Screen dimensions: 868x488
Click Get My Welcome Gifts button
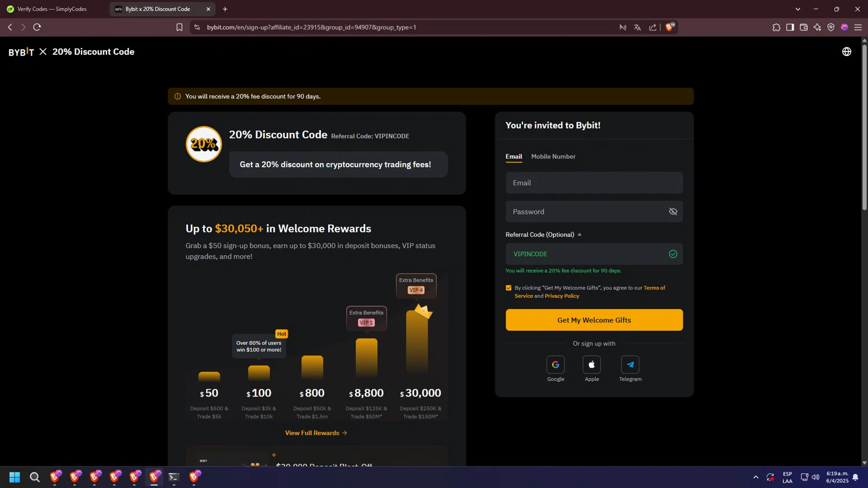pyautogui.click(x=594, y=320)
